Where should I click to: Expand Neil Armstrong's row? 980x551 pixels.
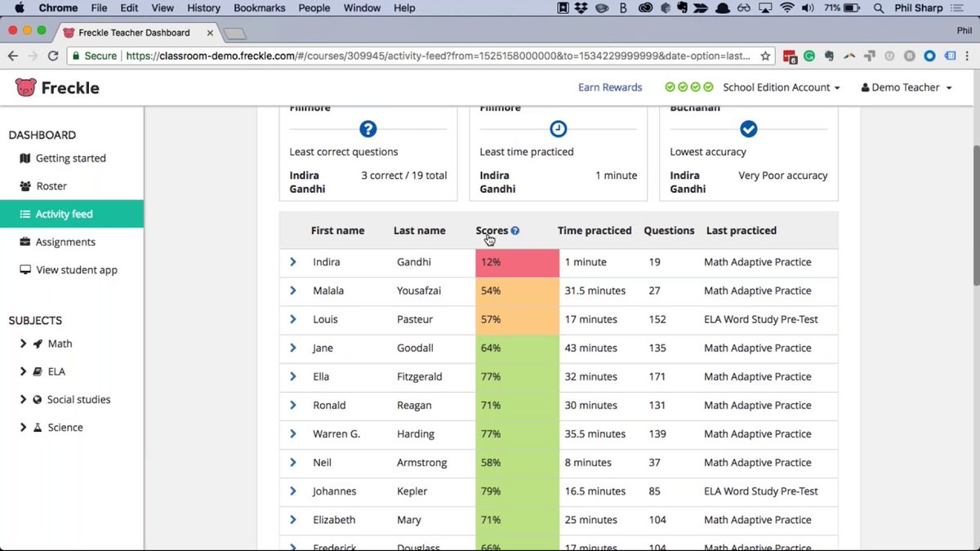pos(293,462)
